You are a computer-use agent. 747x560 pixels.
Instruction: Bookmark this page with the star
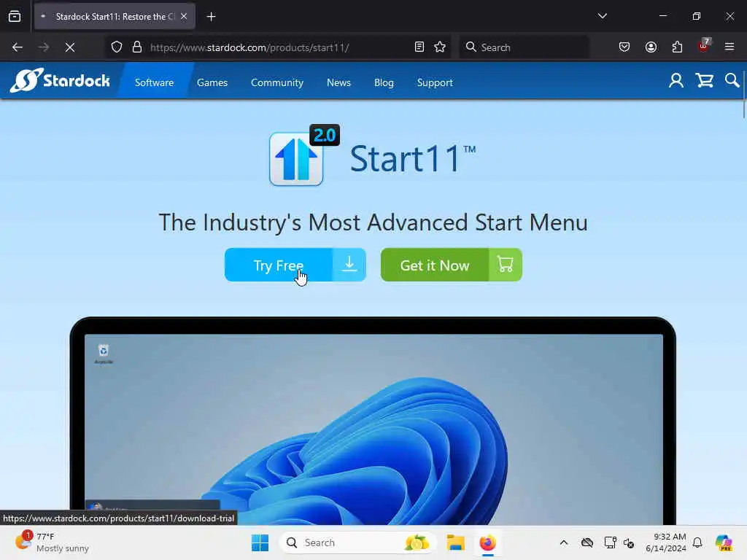[440, 47]
